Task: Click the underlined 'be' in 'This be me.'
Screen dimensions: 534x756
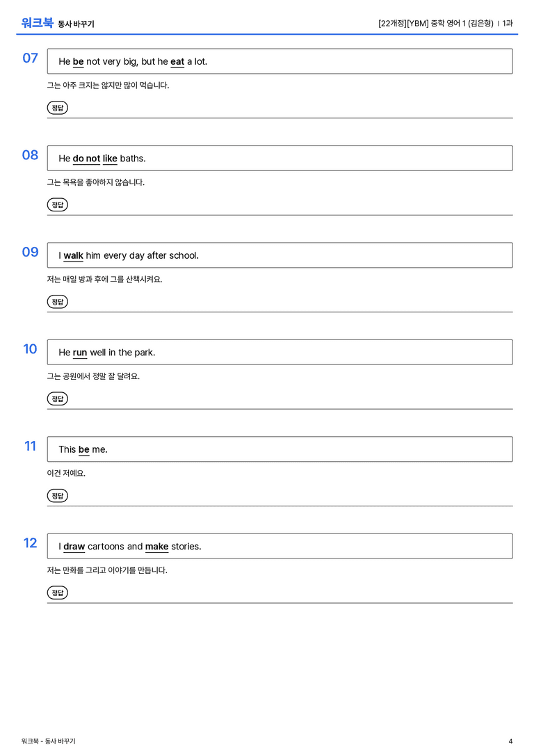Action: click(x=84, y=449)
